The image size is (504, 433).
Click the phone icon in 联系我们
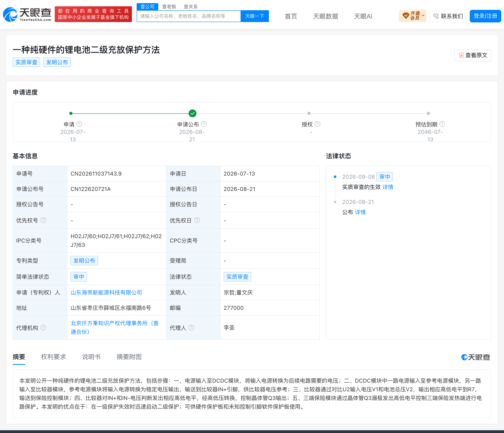tap(436, 16)
